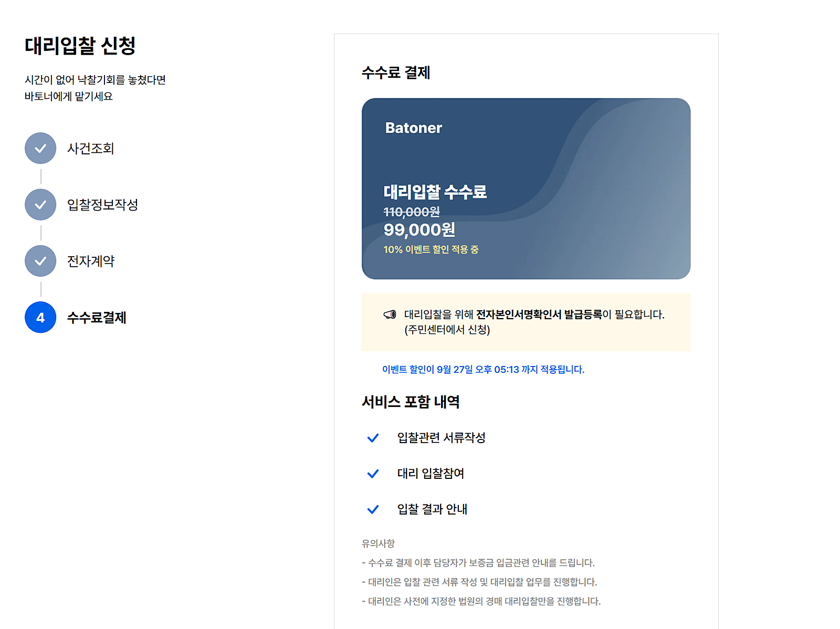840x629 pixels.
Task: Click the 99,000원 discounted price
Action: click(x=419, y=229)
